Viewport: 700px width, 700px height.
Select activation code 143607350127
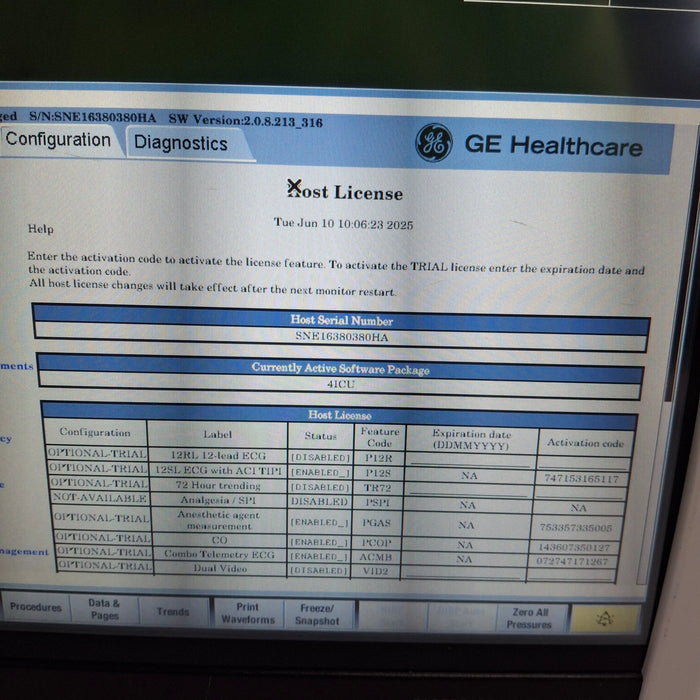pyautogui.click(x=574, y=547)
